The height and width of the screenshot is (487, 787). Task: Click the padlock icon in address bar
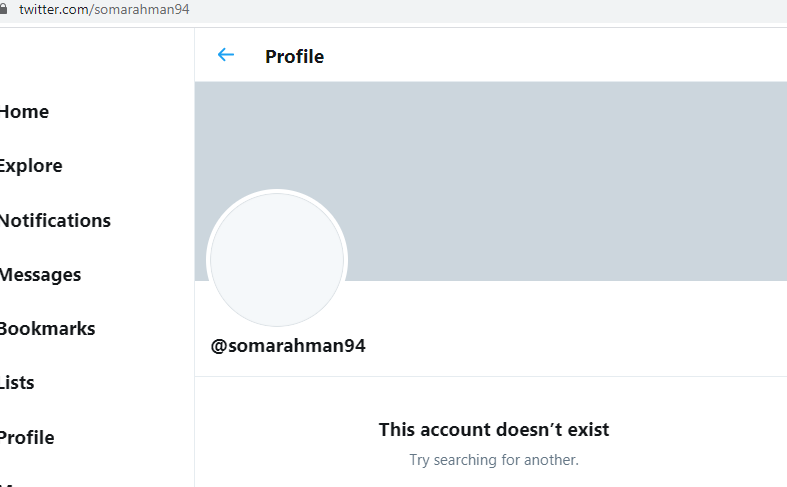[x=3, y=9]
